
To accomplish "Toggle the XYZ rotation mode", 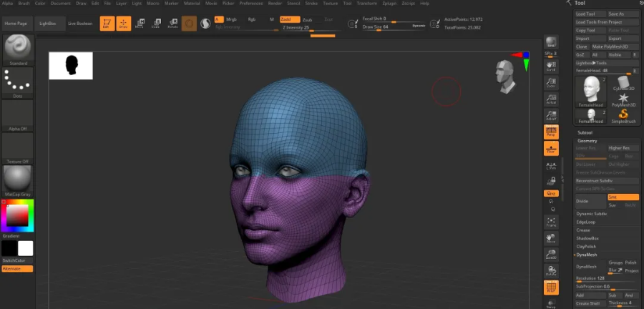I will click(551, 193).
